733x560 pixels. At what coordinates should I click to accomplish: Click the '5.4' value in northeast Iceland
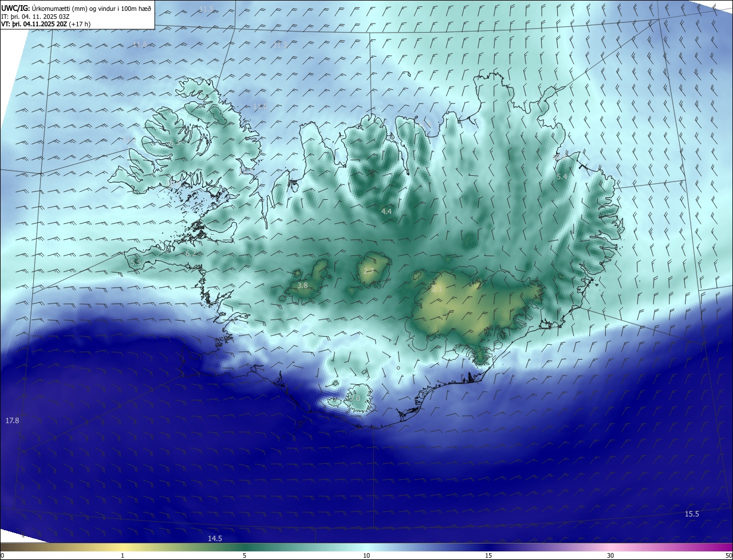click(562, 177)
